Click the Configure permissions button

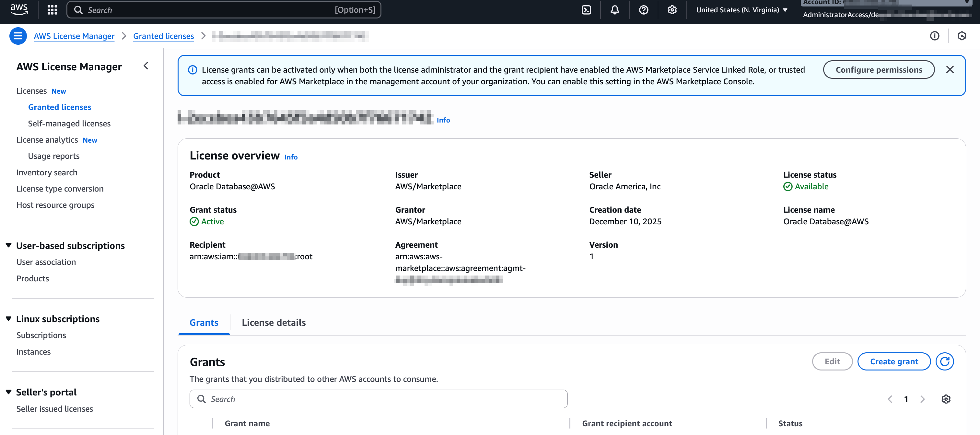879,69
